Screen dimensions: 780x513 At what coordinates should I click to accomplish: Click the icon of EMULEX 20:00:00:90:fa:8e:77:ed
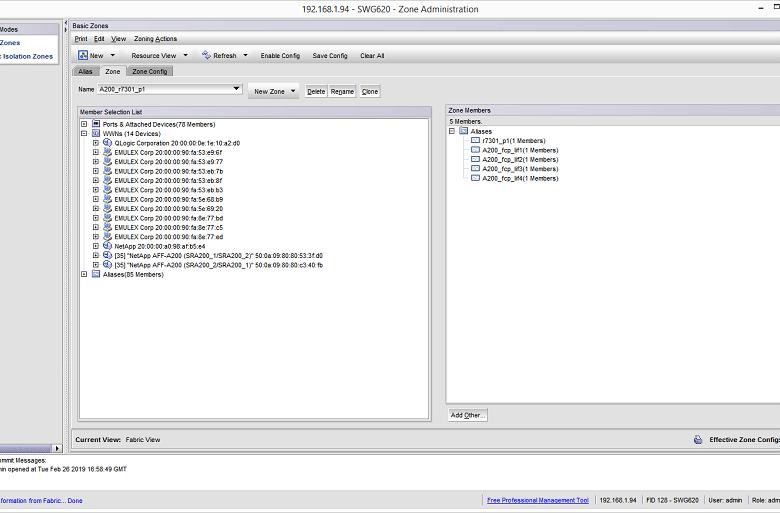pyautogui.click(x=107, y=237)
